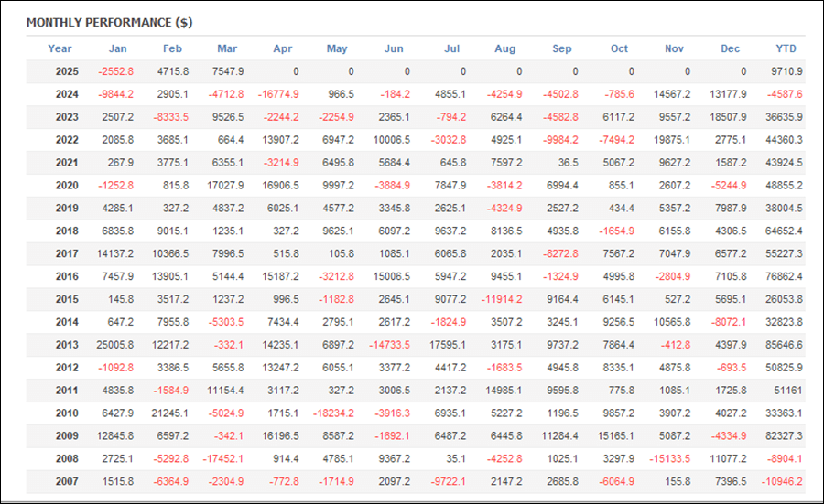
Task: Click the Sep column header
Action: pyautogui.click(x=562, y=48)
